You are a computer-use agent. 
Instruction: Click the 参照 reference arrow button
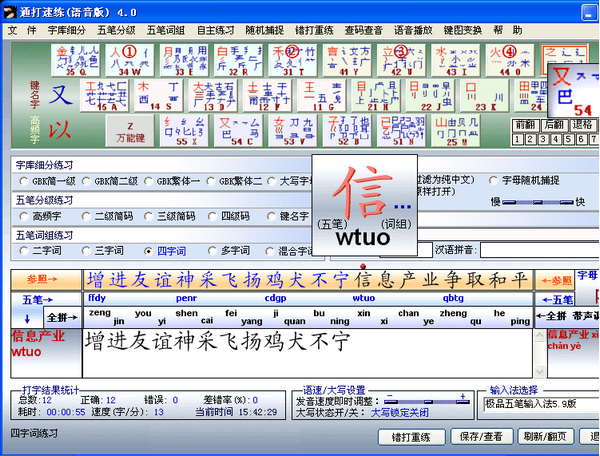(44, 279)
